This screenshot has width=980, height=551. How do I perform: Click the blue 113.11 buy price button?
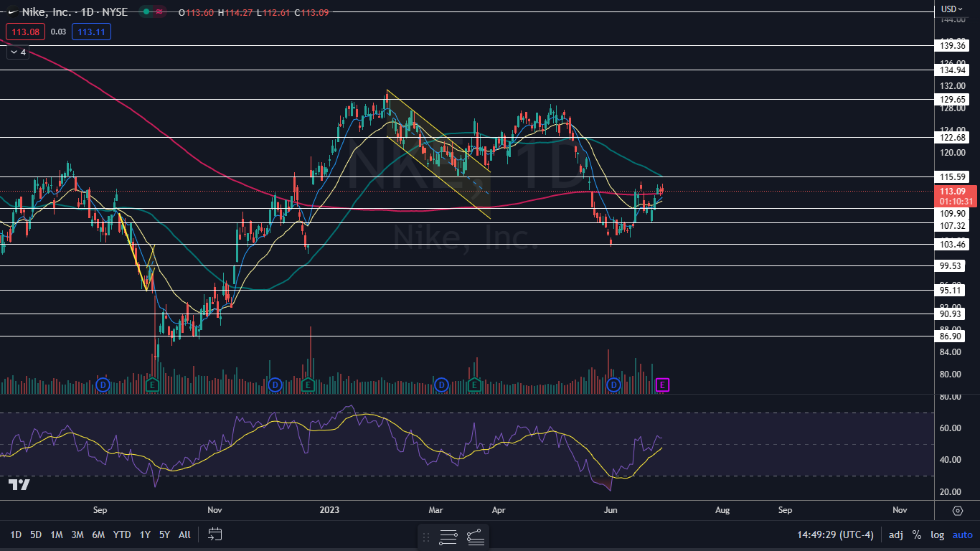[91, 32]
